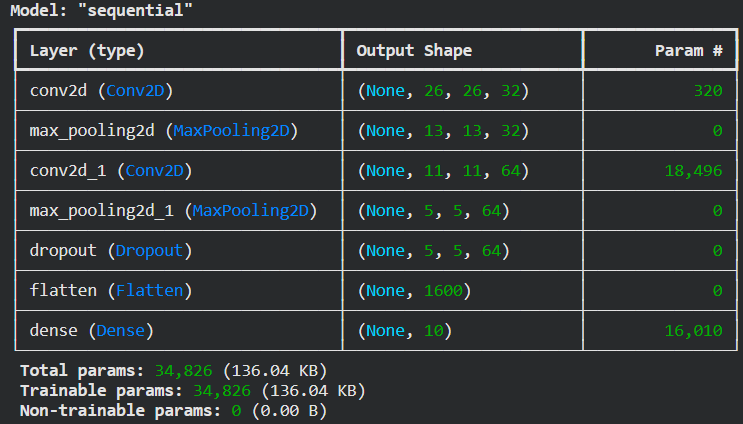Click the "Param #" column header
This screenshot has height=424, width=743.
[688, 51]
